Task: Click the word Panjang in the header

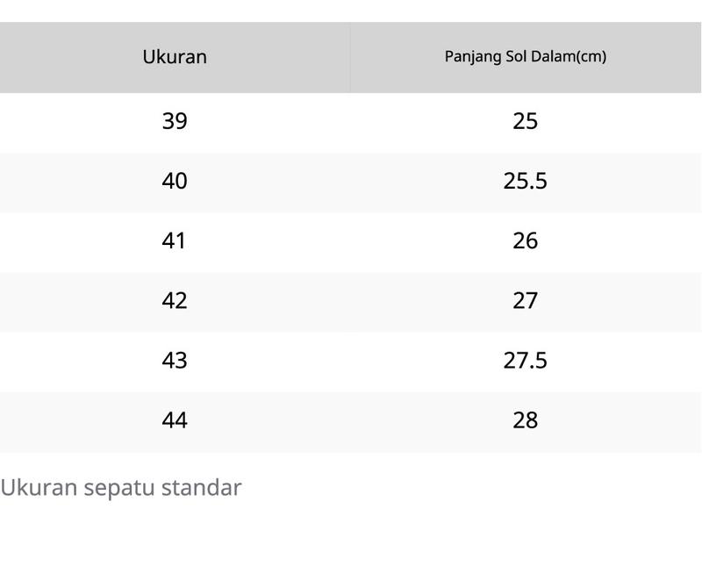Action: (473, 57)
